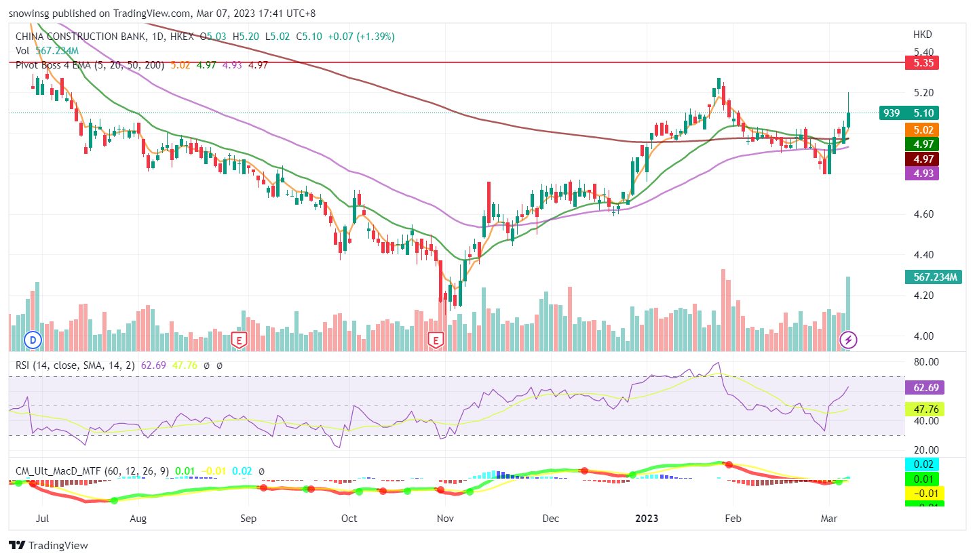Click the snowingsg published header text
The image size is (975, 560).
pyautogui.click(x=161, y=13)
